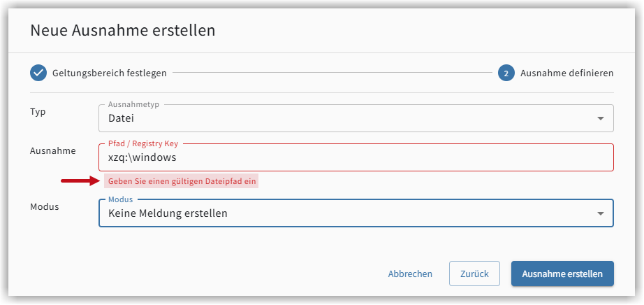Click the Ausnahme row label
The image size is (644, 305).
click(53, 150)
